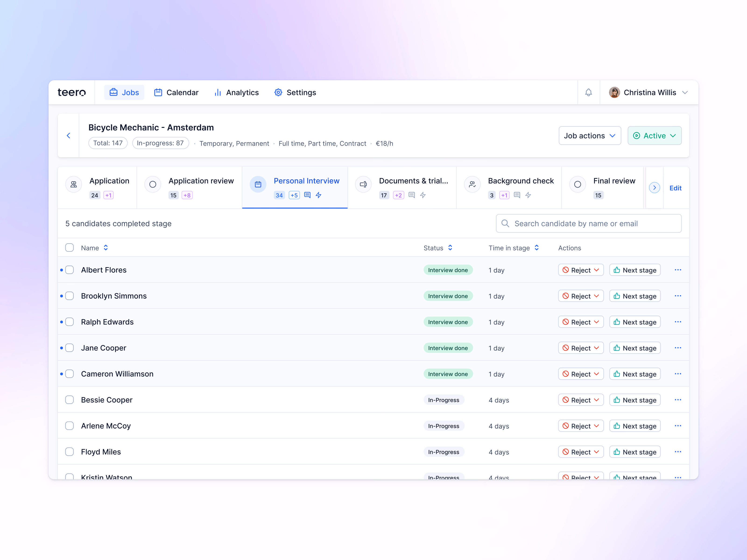Check the box for Brooklyn Simmons
747x560 pixels.
[70, 296]
